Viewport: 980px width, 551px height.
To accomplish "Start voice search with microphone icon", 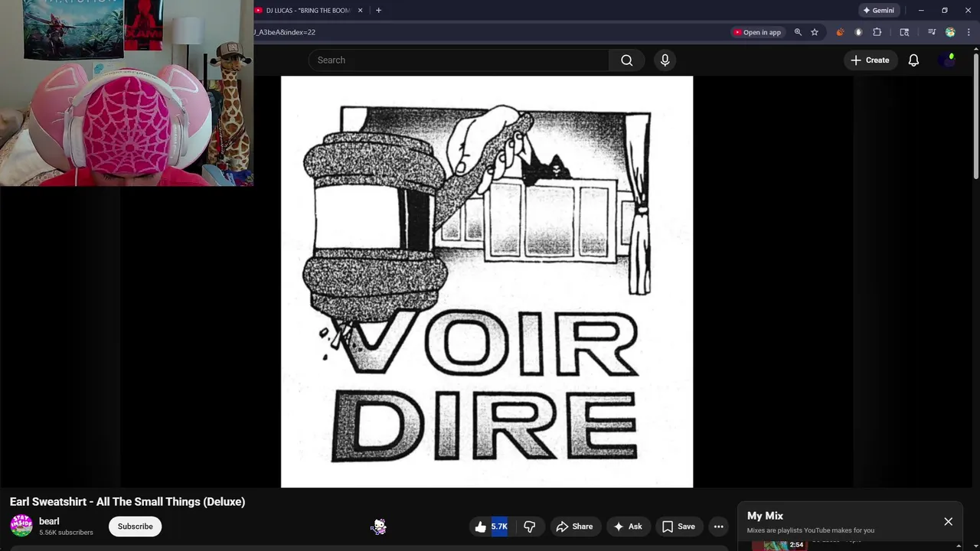I will 665,60.
